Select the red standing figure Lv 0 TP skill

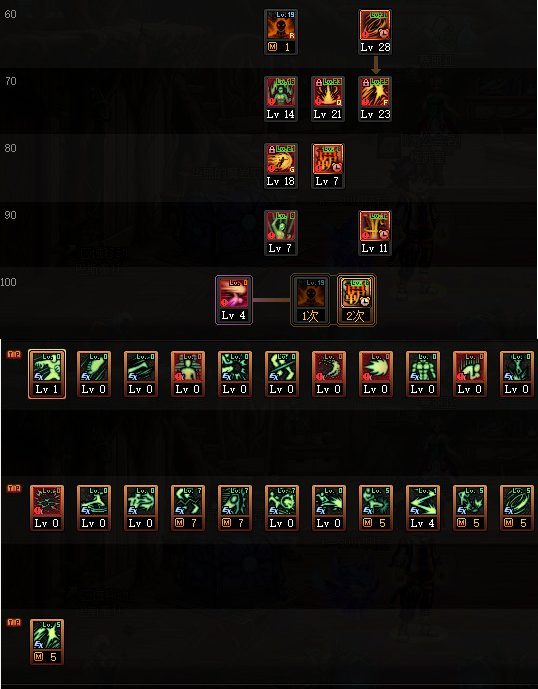(x=188, y=374)
